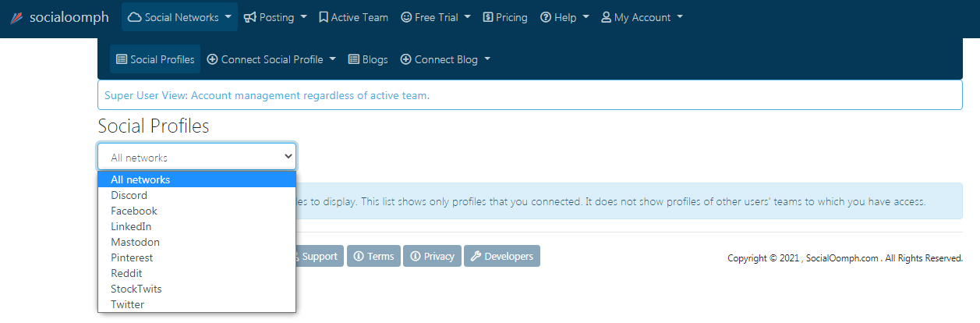Click the Social Profiles page heading
Image resolution: width=980 pixels, height=323 pixels.
click(x=154, y=126)
